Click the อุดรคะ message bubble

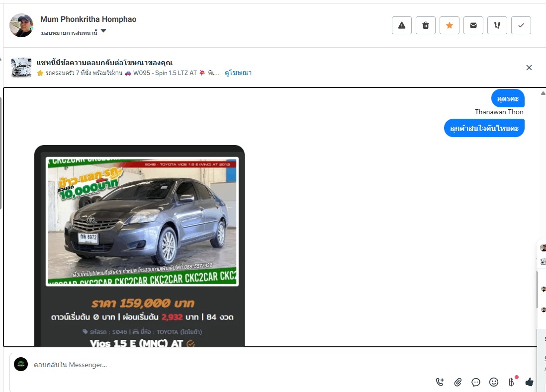coord(508,99)
